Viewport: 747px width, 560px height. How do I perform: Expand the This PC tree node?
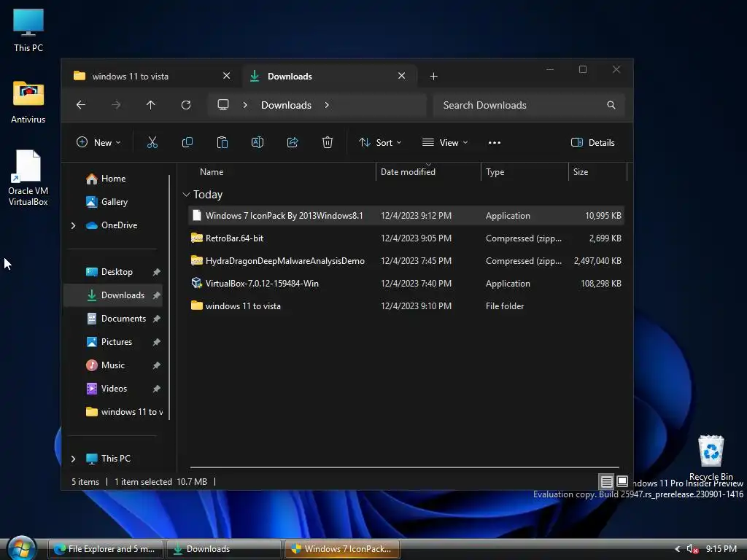pos(74,459)
